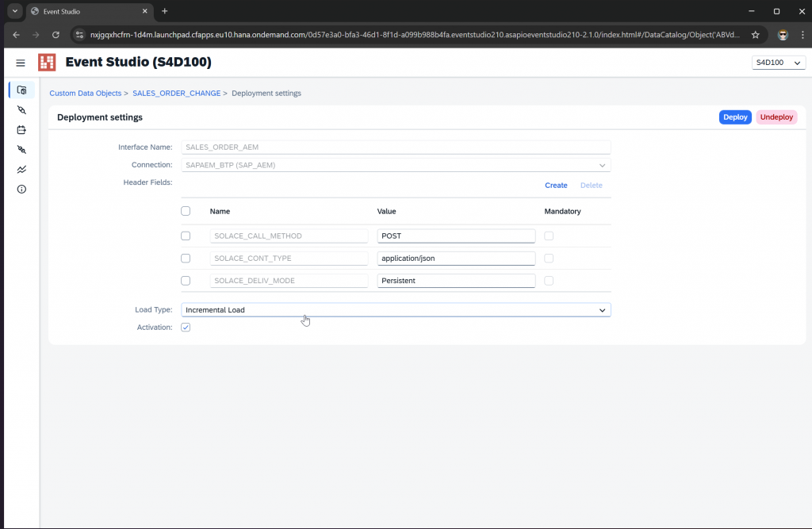Open the Connection SAPAEM_BTP dropdown
812x529 pixels.
tap(396, 165)
